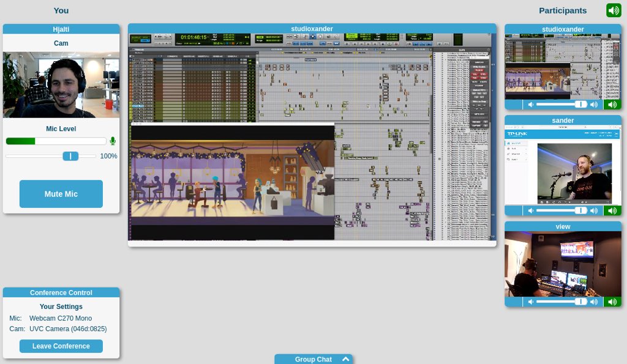Click the 'You' heading
The width and height of the screenshot is (627, 364).
61,11
